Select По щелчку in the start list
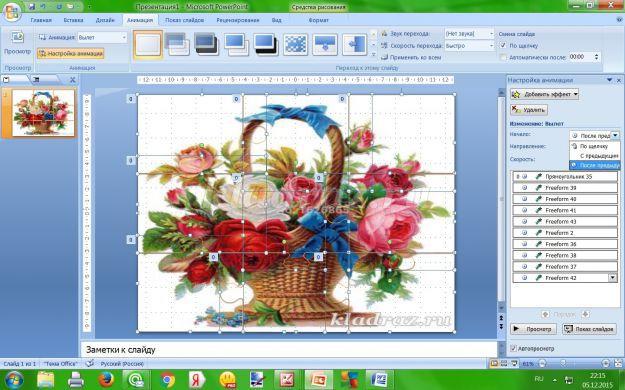The height and width of the screenshot is (390, 625). click(595, 146)
